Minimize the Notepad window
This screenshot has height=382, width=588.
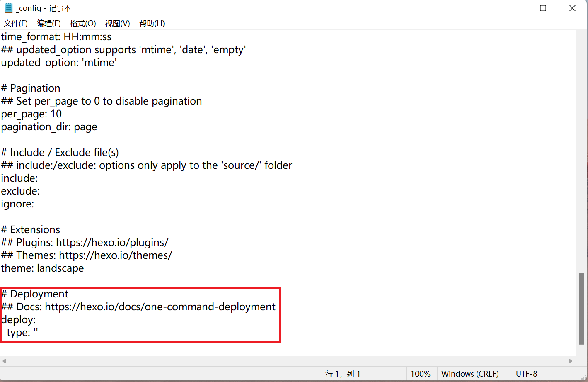point(514,8)
